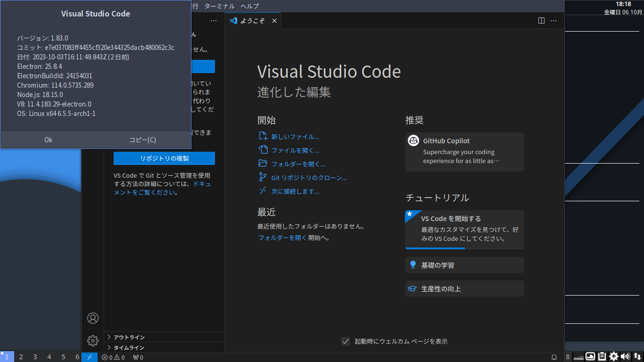This screenshot has width=644, height=362.
Task: Expand the タイムライン section
Action: coord(164,347)
